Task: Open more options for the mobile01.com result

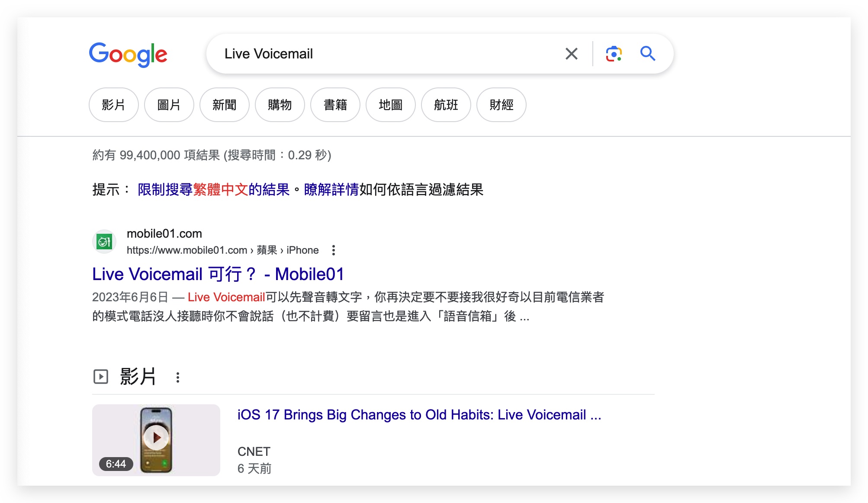Action: click(x=333, y=250)
